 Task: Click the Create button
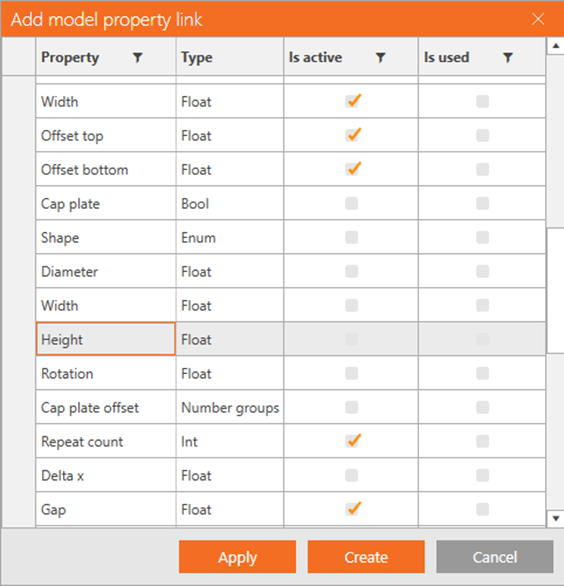(366, 556)
